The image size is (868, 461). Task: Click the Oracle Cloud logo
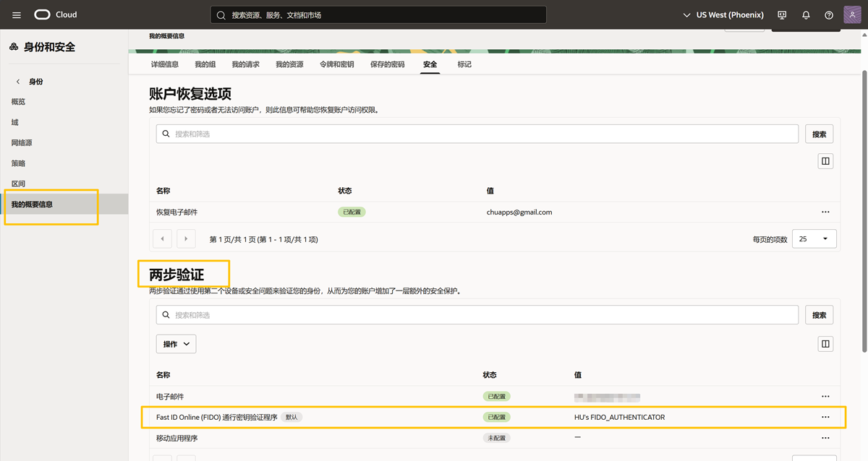click(x=55, y=15)
